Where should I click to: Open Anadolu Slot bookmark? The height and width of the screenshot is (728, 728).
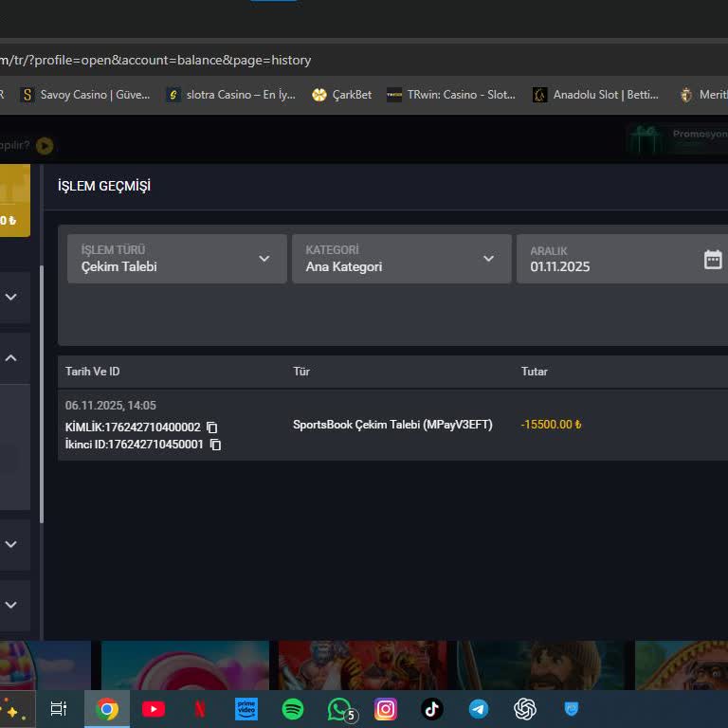tap(595, 95)
